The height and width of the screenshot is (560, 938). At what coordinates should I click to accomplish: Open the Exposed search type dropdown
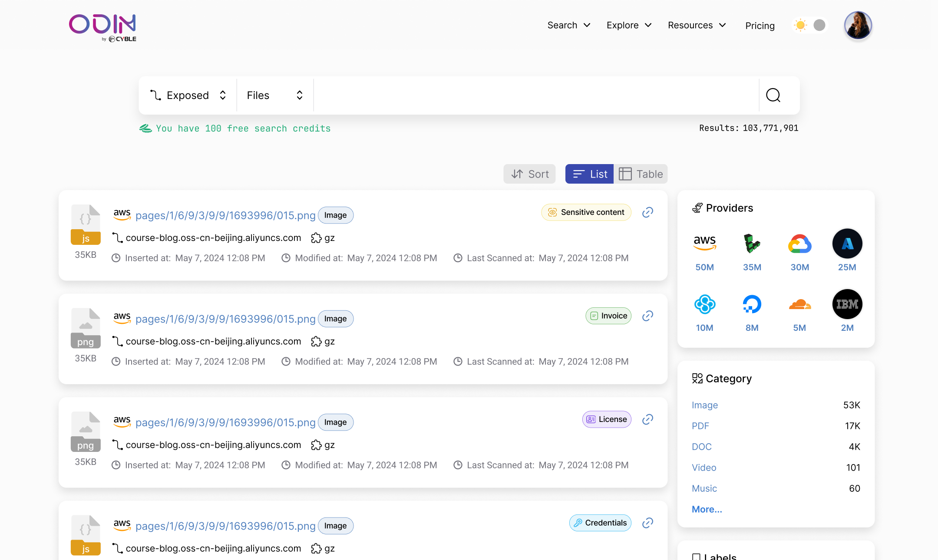point(188,95)
